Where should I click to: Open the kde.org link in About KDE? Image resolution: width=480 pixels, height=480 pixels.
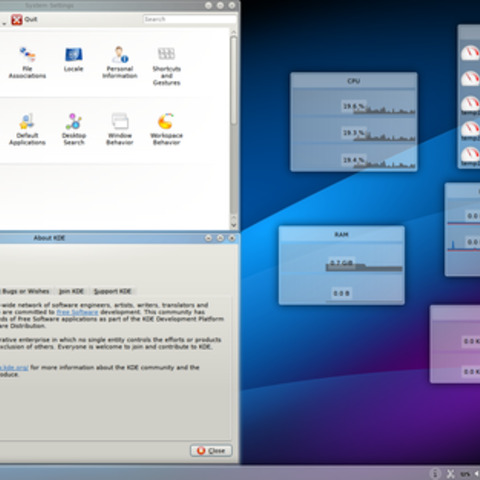tap(14, 368)
